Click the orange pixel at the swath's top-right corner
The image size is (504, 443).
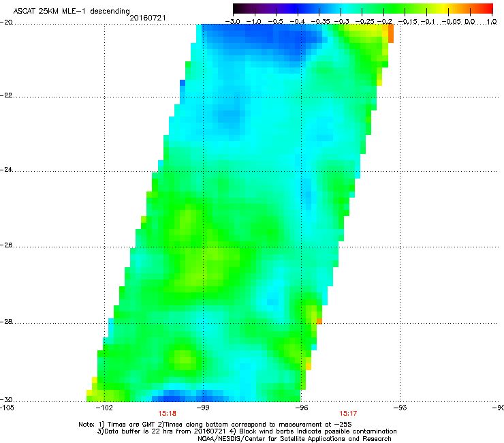point(391,33)
